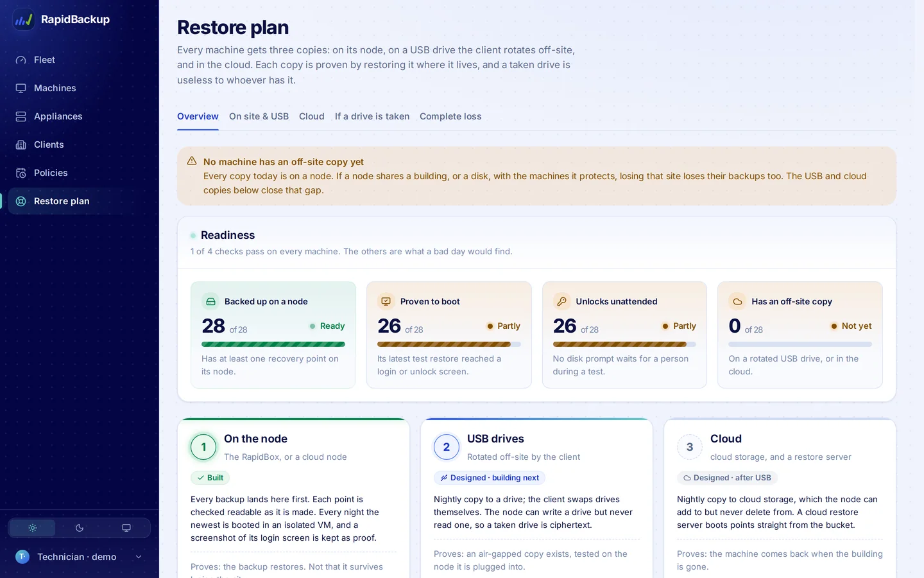Click the warning triangle icon in alert

192,161
